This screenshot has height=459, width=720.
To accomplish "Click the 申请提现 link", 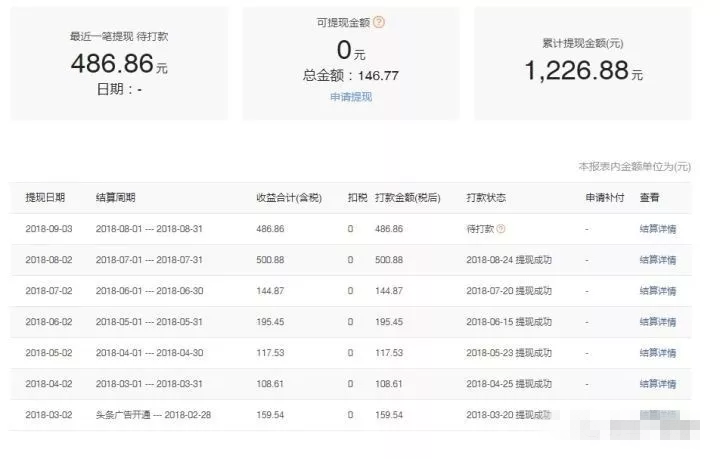I will (x=351, y=97).
